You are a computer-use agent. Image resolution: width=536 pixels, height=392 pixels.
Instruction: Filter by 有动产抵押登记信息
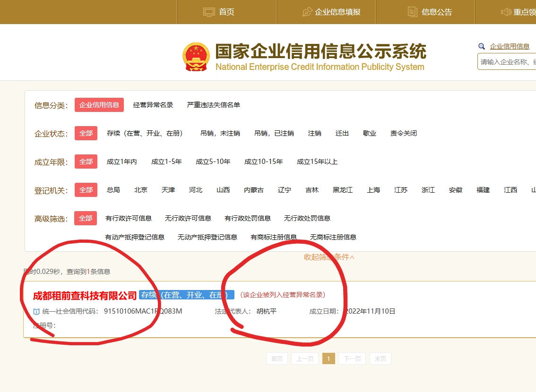click(135, 237)
